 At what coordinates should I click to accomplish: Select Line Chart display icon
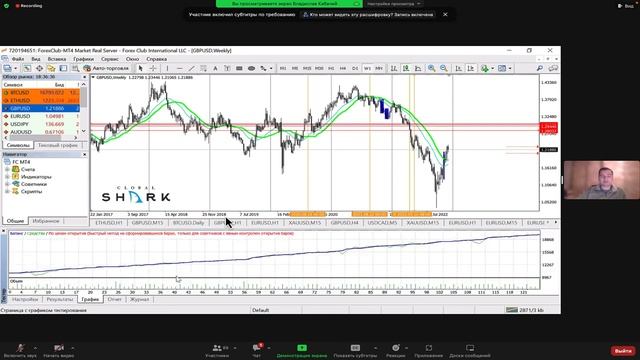tap(418, 68)
